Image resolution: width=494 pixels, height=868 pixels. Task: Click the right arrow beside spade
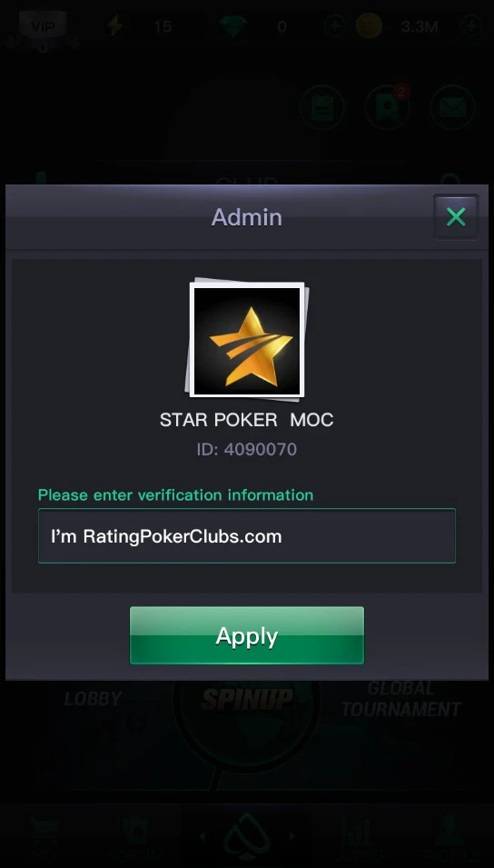click(x=292, y=836)
